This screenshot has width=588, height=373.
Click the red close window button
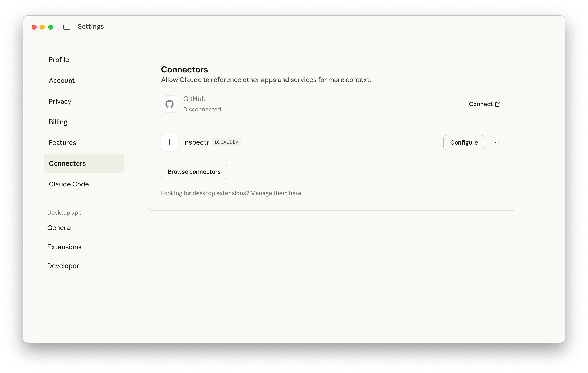pyautogui.click(x=34, y=27)
